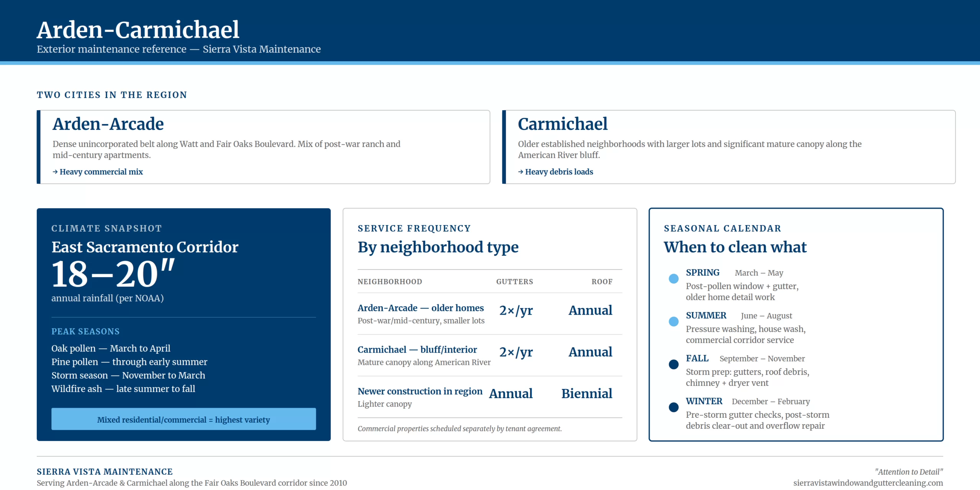Screen dimensions: 980x490
Task: Click 'Oak pollen — March to April'
Action: tap(111, 348)
